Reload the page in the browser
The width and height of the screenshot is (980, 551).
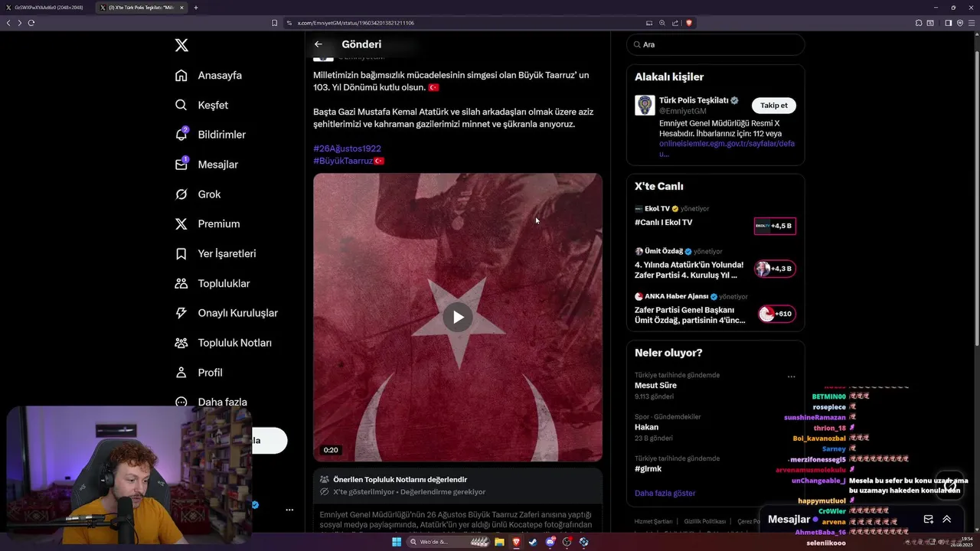31,23
